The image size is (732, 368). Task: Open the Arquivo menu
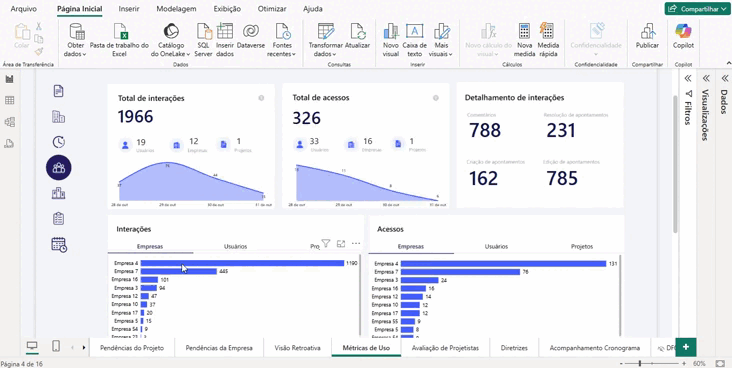pyautogui.click(x=23, y=9)
